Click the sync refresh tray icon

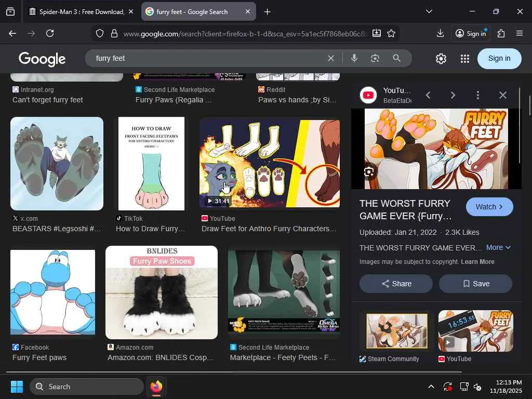447,387
